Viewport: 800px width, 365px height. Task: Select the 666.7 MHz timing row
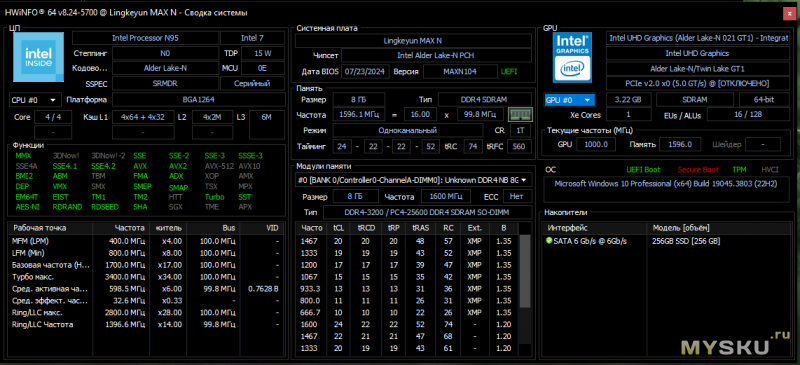[407, 312]
